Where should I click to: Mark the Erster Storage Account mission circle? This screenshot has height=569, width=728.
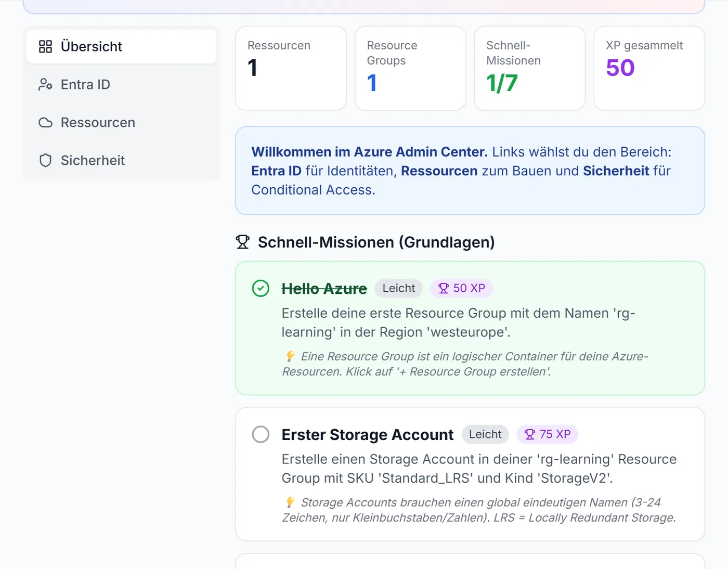coord(261,434)
